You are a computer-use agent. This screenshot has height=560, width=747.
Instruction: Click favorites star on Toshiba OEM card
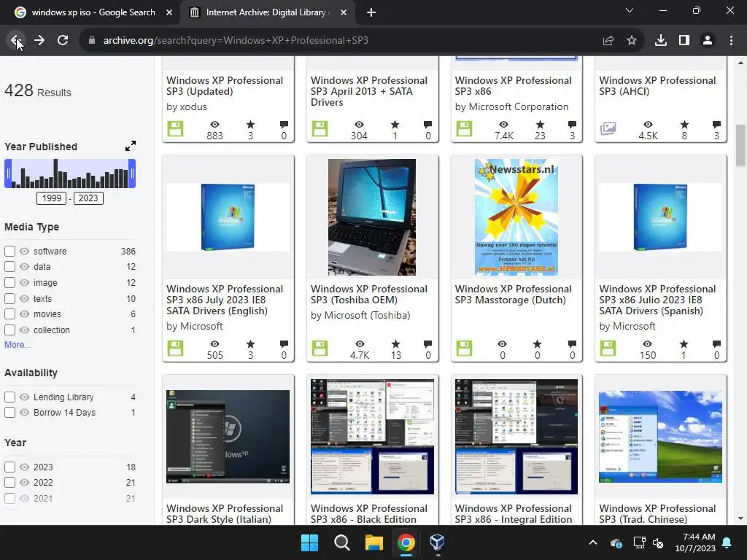tap(395, 344)
